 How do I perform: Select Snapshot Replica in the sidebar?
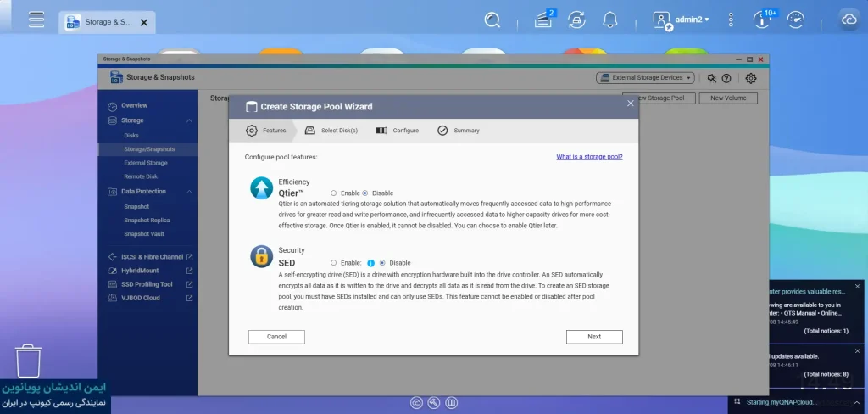click(x=147, y=220)
